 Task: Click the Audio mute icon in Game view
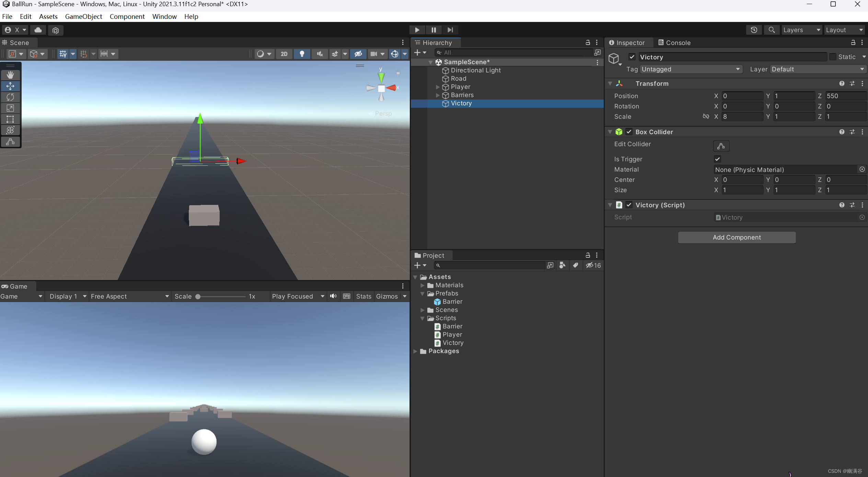(334, 295)
